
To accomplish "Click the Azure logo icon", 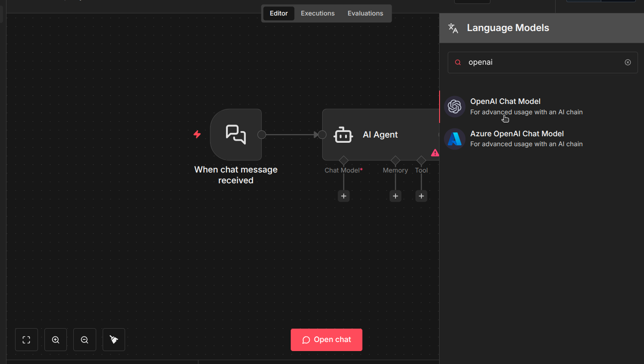I will point(455,139).
